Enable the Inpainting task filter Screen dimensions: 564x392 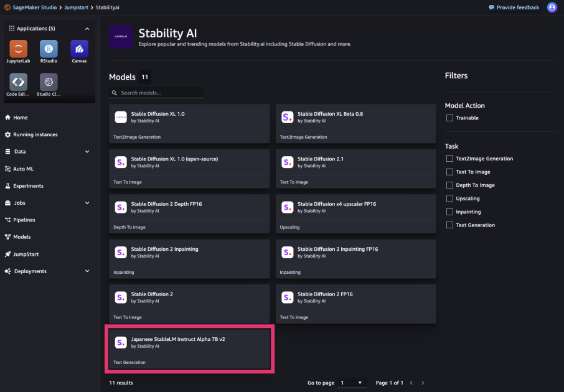coord(449,212)
